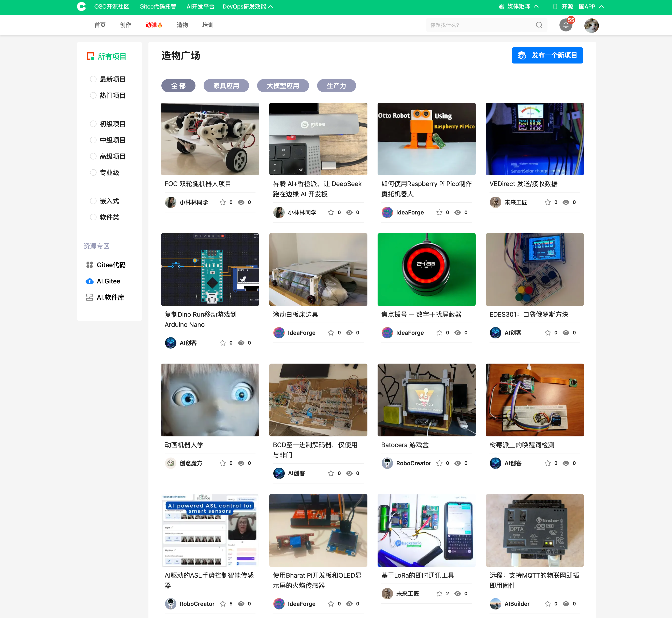Click the search magnifier icon
This screenshot has width=672, height=618.
coord(539,25)
